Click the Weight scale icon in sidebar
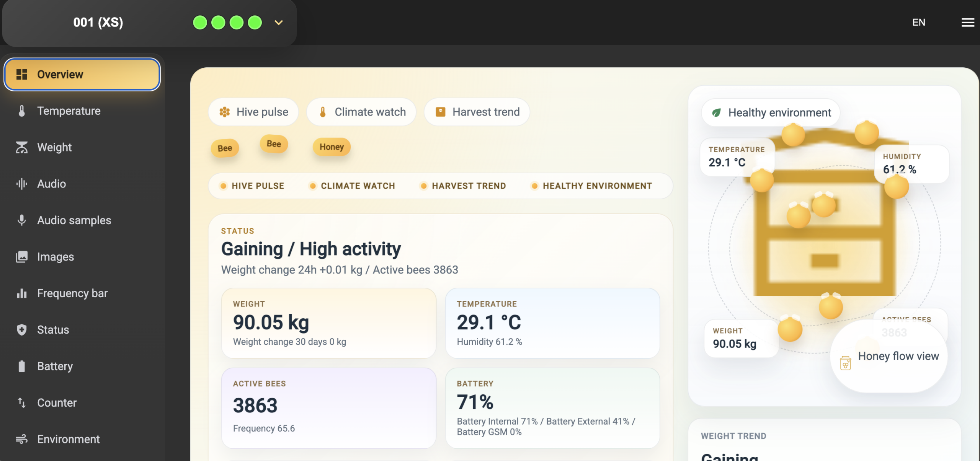980x461 pixels. 22,147
